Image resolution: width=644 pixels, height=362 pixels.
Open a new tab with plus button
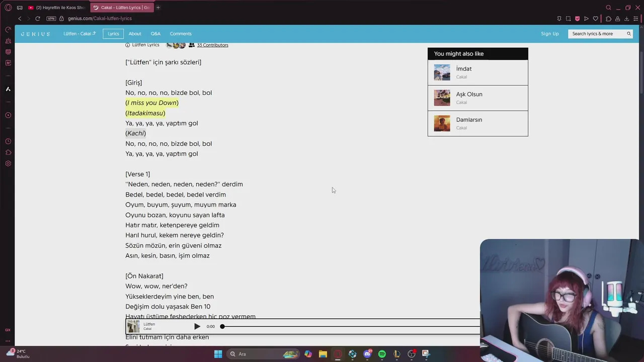point(158,8)
